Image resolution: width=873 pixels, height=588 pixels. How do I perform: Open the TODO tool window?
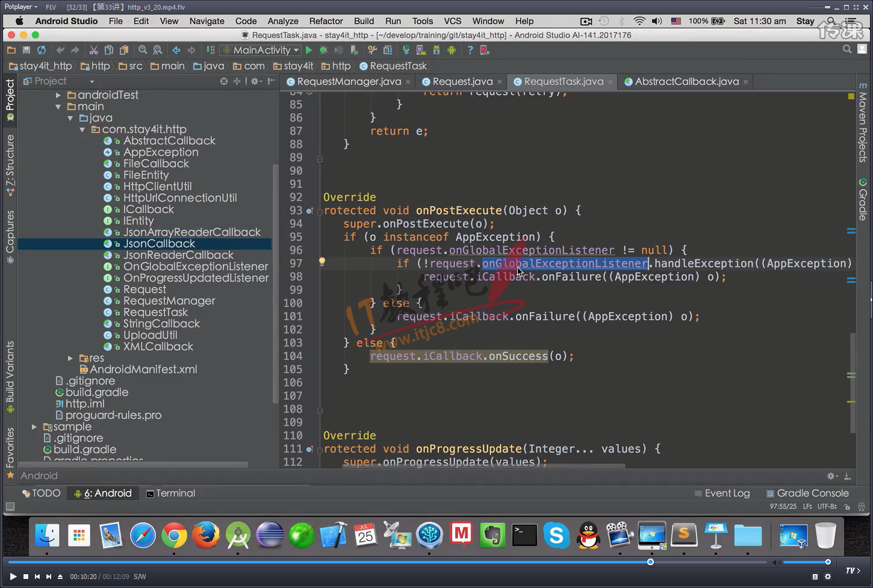tap(41, 494)
